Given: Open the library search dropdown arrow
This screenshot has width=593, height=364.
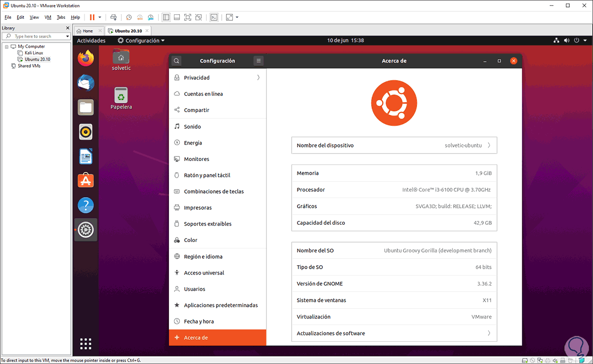Looking at the screenshot, I should (68, 36).
